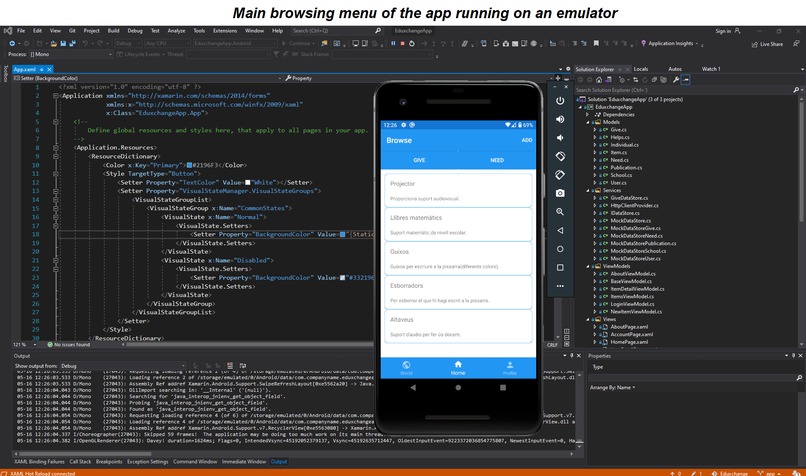Open the Any CPU platform dropdown
806x476 pixels.
point(167,44)
